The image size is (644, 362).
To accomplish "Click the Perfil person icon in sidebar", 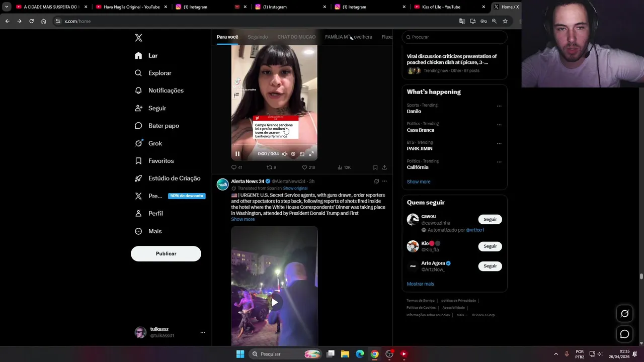I will point(138,213).
